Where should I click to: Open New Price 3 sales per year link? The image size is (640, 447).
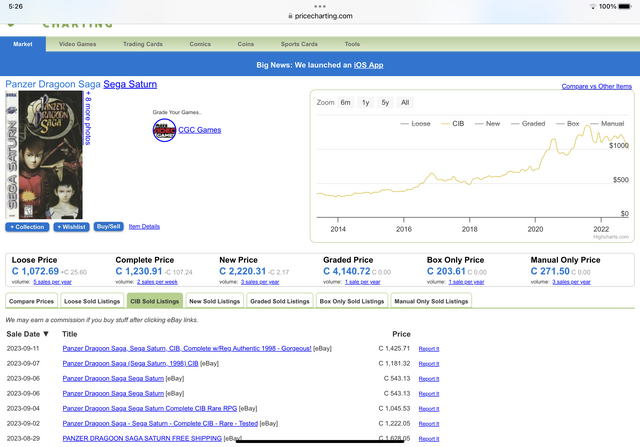(x=260, y=282)
